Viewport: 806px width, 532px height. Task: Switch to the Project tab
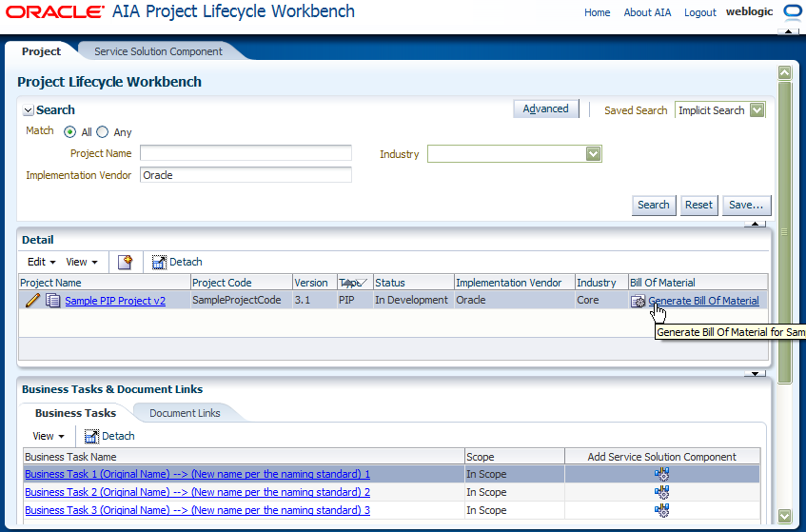[x=41, y=51]
